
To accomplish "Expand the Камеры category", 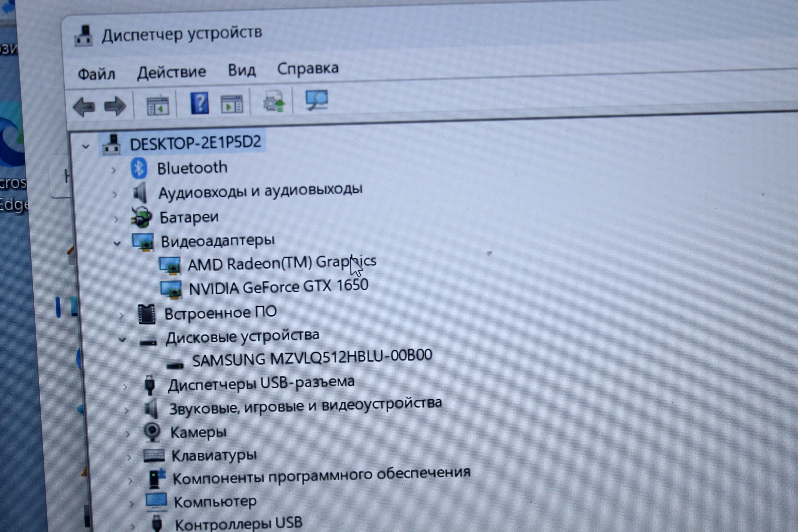I will 127,433.
